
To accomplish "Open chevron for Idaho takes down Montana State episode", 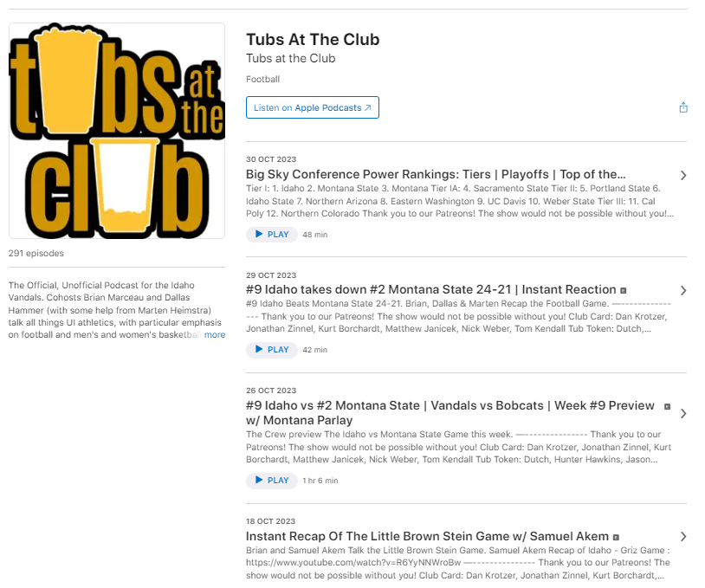I will click(683, 290).
